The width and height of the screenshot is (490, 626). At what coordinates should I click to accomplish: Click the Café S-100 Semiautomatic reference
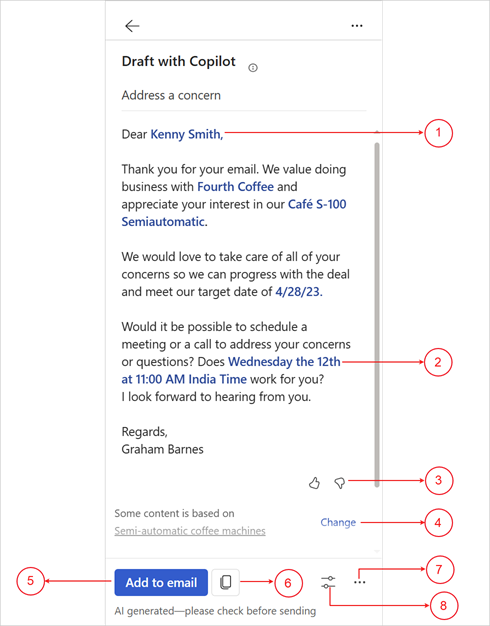pyautogui.click(x=234, y=213)
